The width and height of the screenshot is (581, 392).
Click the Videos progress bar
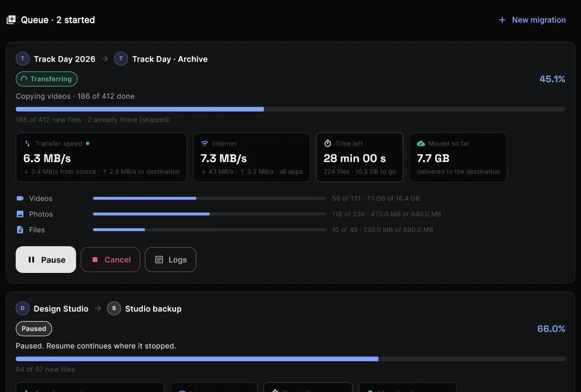(209, 198)
